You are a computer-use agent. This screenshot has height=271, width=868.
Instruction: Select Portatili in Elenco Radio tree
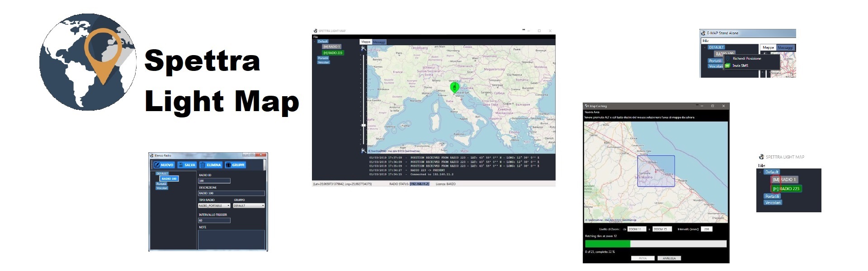pyautogui.click(x=161, y=184)
